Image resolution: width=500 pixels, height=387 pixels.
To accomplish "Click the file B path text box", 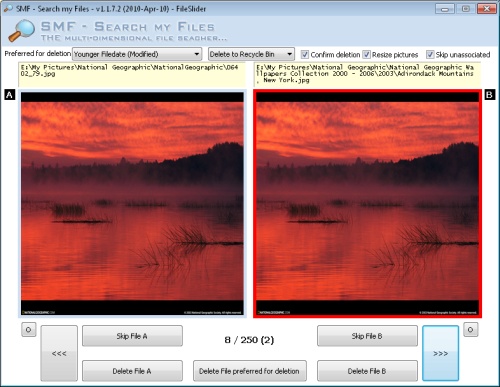I will (x=368, y=74).
